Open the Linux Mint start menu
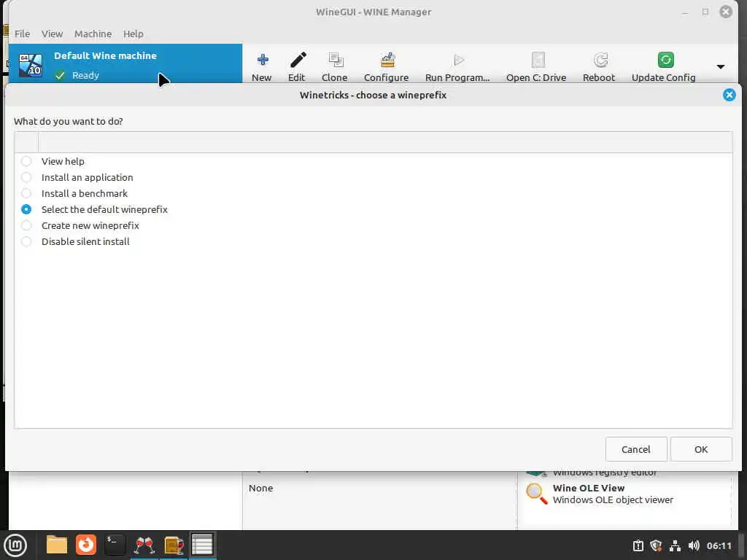The width and height of the screenshot is (747, 560). (15, 545)
